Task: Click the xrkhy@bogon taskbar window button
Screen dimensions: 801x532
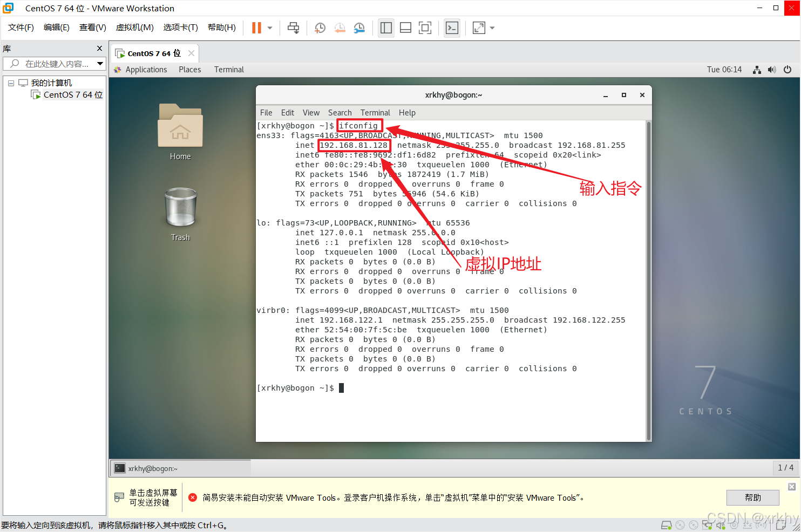Action: [x=181, y=468]
